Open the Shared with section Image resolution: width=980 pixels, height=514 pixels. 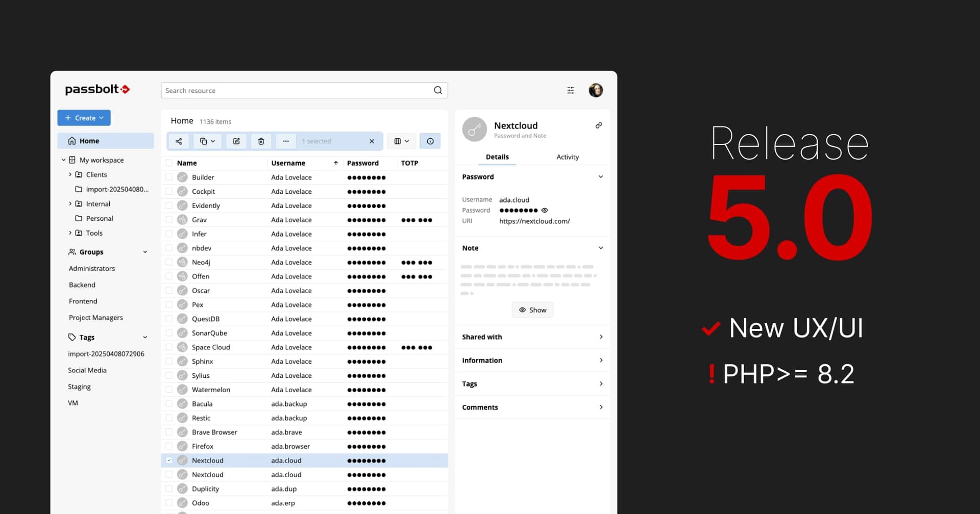[532, 337]
